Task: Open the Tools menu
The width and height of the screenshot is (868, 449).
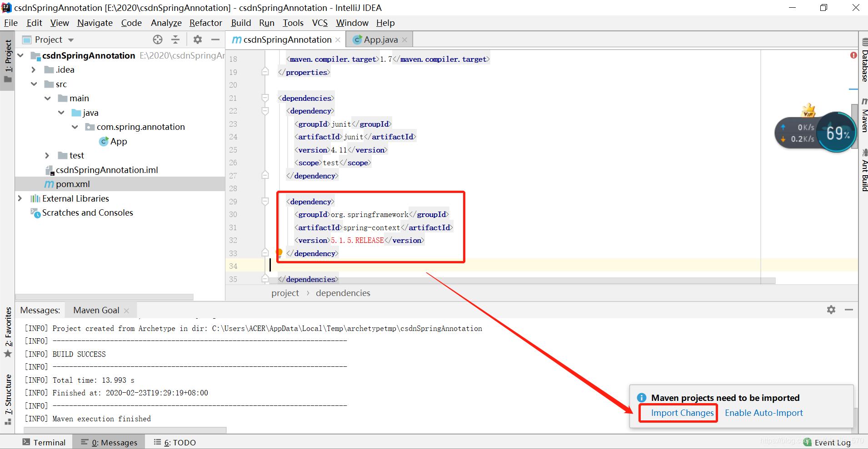Action: tap(293, 23)
